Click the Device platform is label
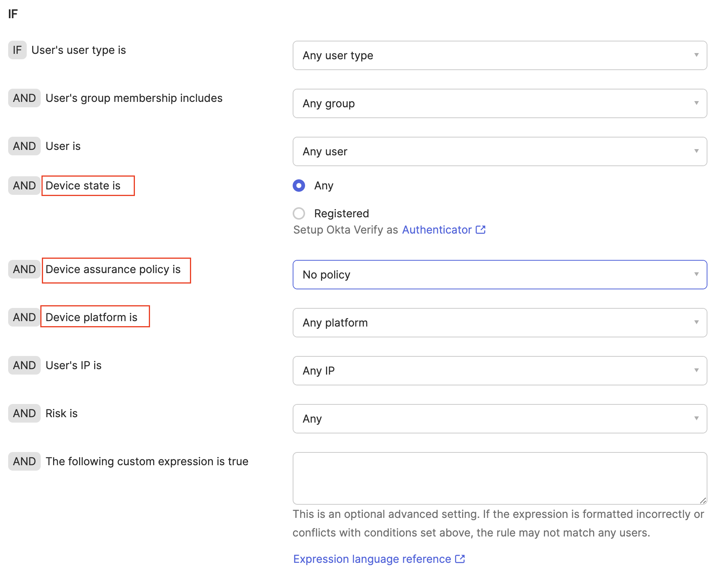This screenshot has height=588, width=721. pyautogui.click(x=95, y=317)
